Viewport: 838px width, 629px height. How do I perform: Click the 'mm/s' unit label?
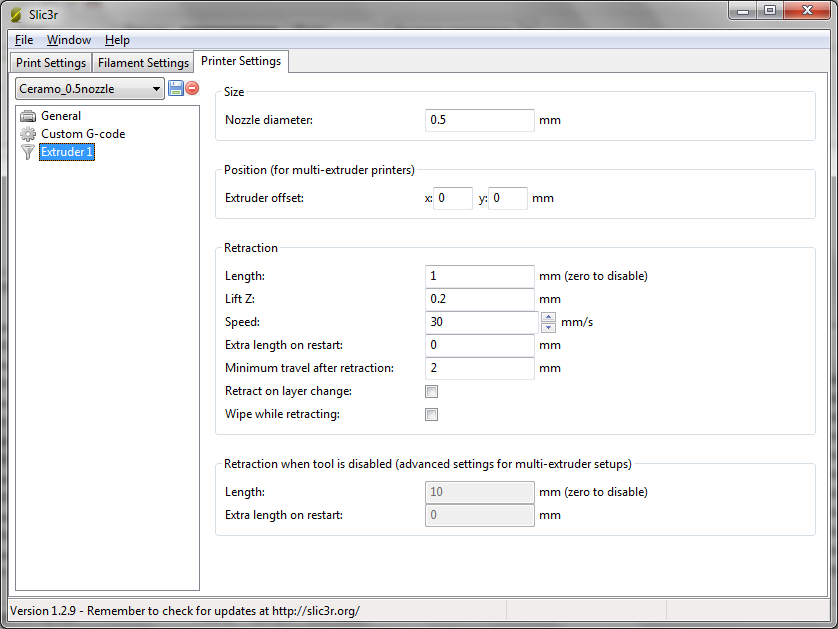577,322
